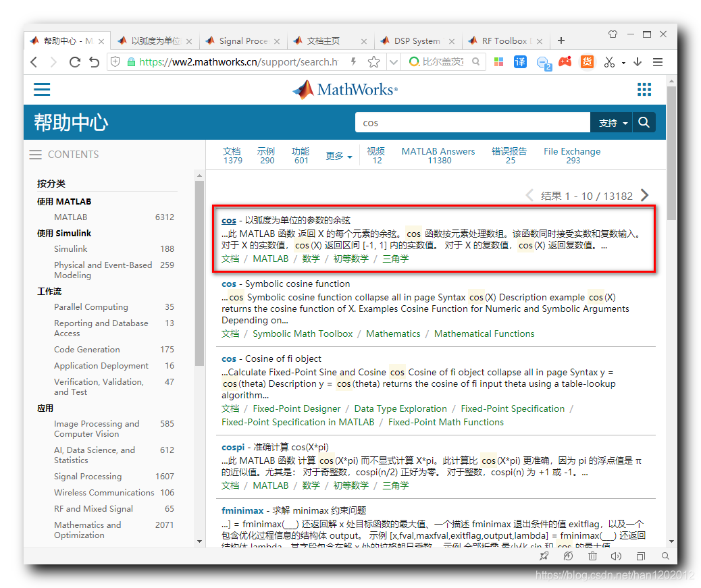The height and width of the screenshot is (588, 701).
Task: Click the magnifier search button beside 支持
Action: [644, 122]
